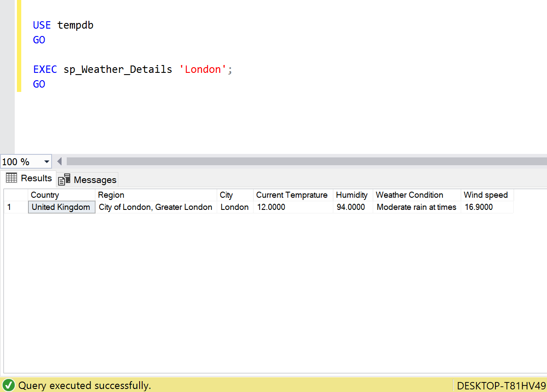
Task: Switch to the Results tab
Action: tap(36, 178)
